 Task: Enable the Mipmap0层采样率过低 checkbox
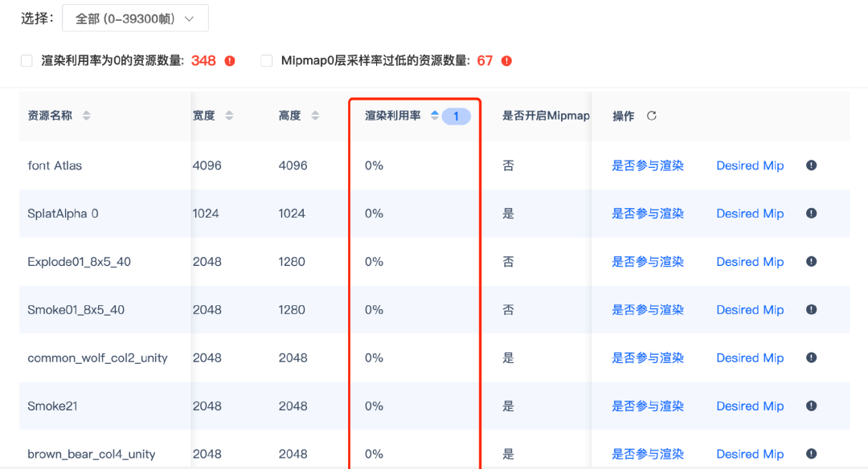click(266, 61)
